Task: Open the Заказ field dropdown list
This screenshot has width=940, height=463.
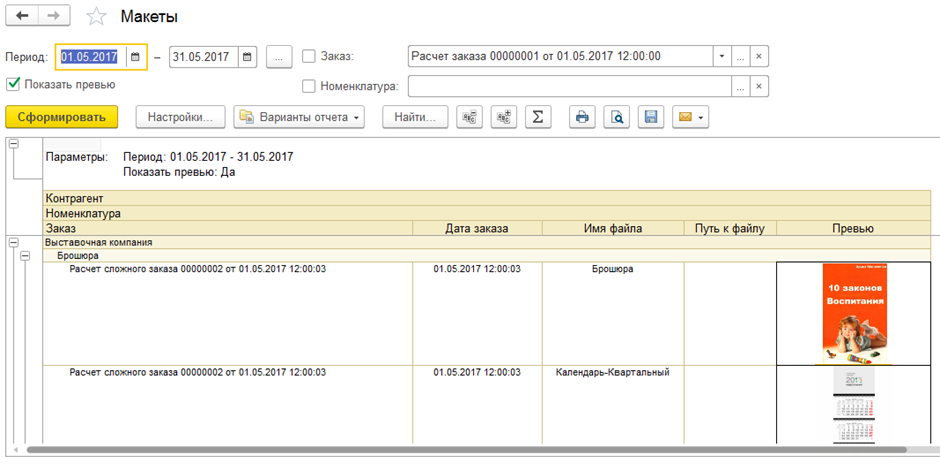Action: [x=720, y=57]
